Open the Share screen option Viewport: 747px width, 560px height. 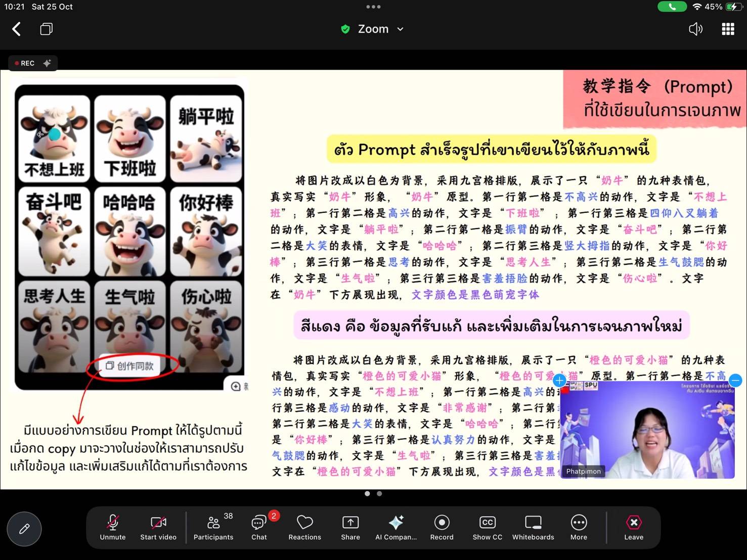(350, 528)
